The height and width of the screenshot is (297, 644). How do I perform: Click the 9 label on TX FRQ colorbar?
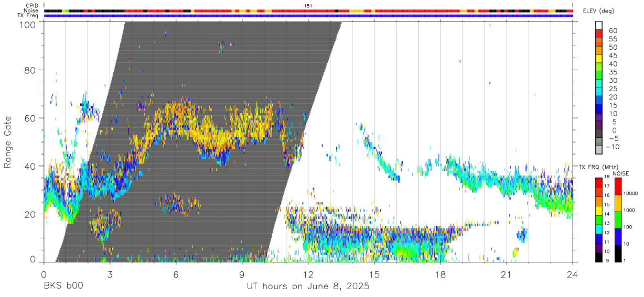coord(608,260)
